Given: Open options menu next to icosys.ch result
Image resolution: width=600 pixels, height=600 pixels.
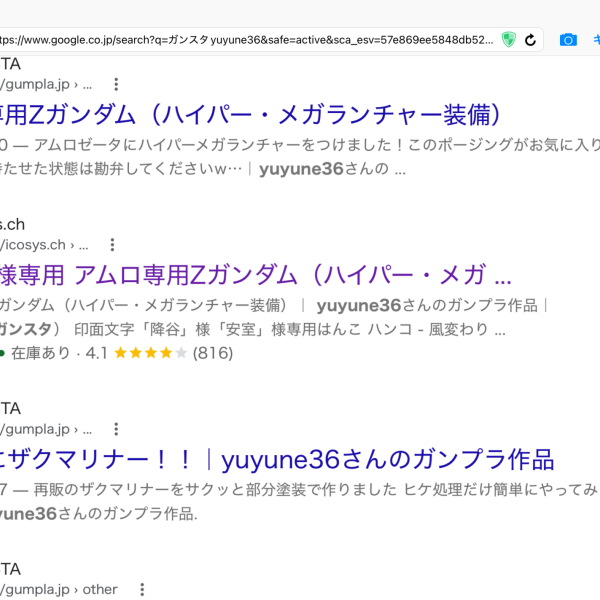Looking at the screenshot, I should coord(112,245).
